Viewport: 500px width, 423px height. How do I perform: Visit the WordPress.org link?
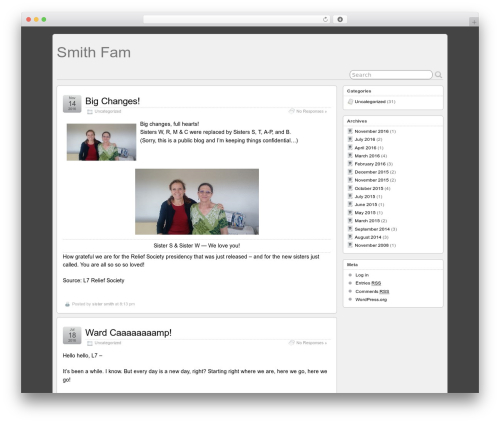click(x=371, y=299)
